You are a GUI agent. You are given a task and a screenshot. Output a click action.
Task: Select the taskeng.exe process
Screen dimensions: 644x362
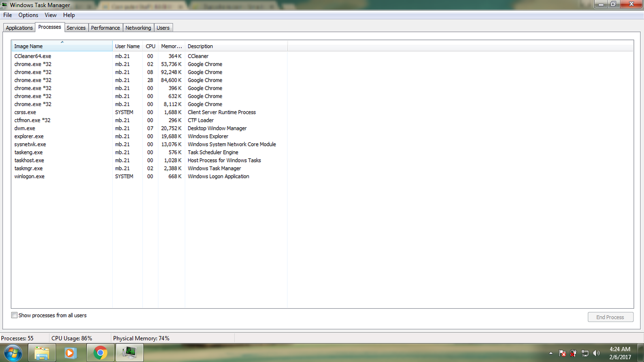point(149,152)
